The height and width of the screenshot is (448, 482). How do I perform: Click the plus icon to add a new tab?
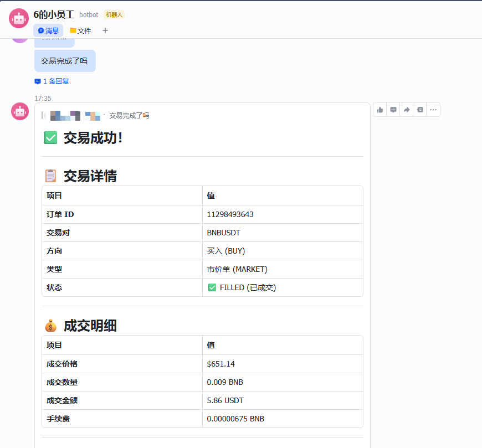pyautogui.click(x=105, y=30)
